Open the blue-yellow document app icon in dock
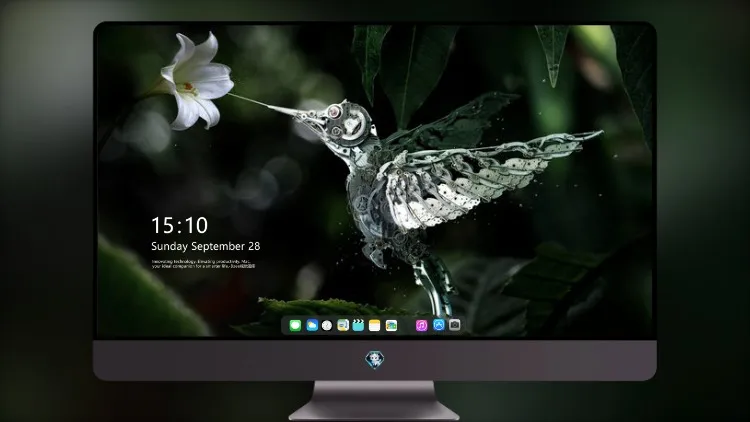This screenshot has width=750, height=422. pyautogui.click(x=343, y=326)
